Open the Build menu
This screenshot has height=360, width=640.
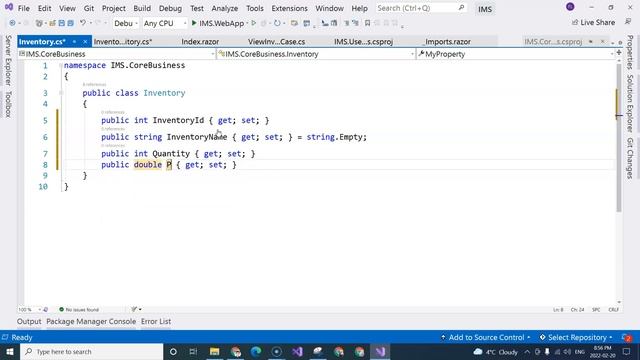click(x=142, y=8)
